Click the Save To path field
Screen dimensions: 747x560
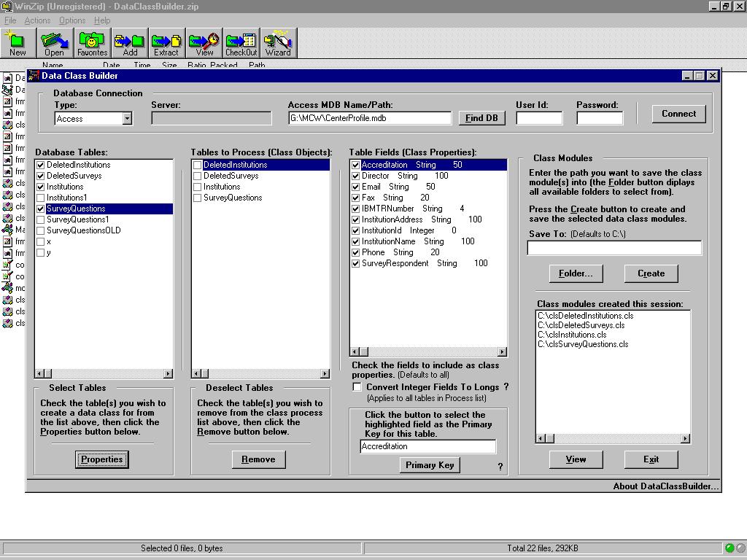pyautogui.click(x=614, y=248)
